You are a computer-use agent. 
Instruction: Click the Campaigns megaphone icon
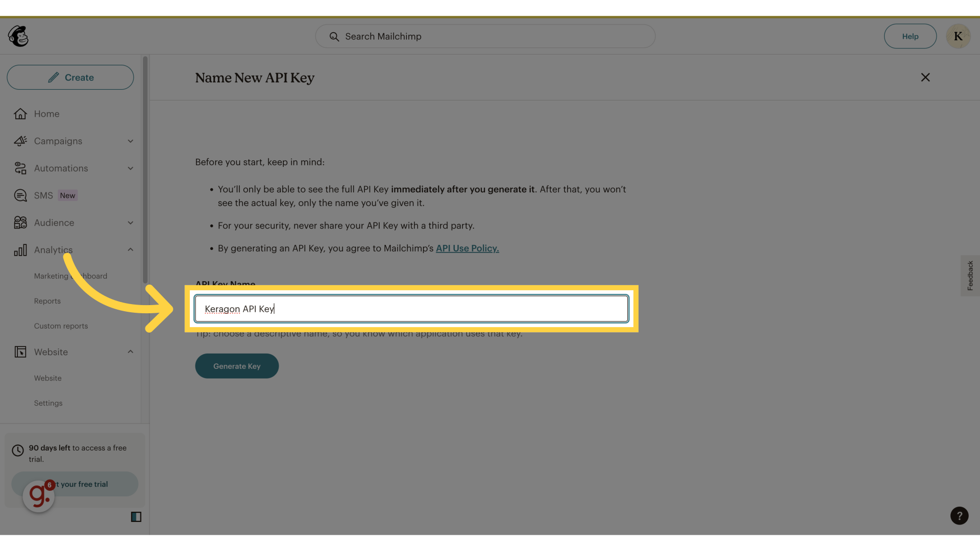(20, 141)
